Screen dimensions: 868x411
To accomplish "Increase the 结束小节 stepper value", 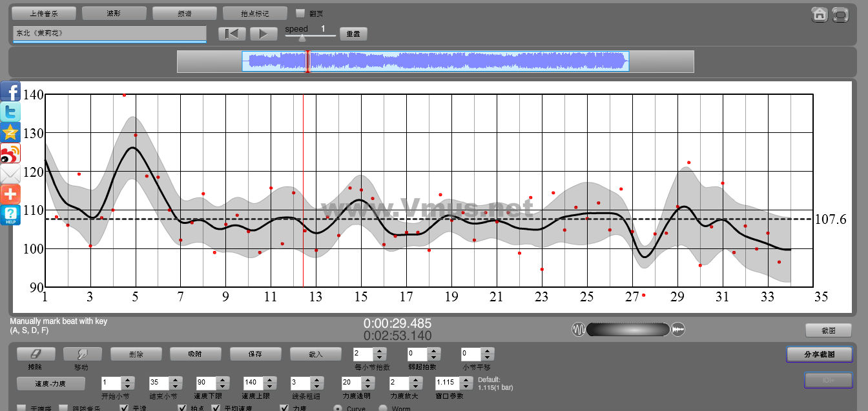I will [176, 379].
